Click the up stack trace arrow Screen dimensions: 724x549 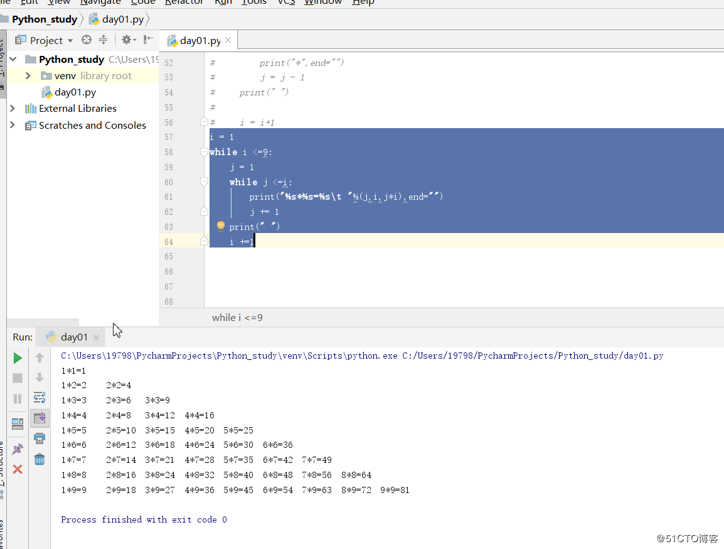[x=40, y=358]
